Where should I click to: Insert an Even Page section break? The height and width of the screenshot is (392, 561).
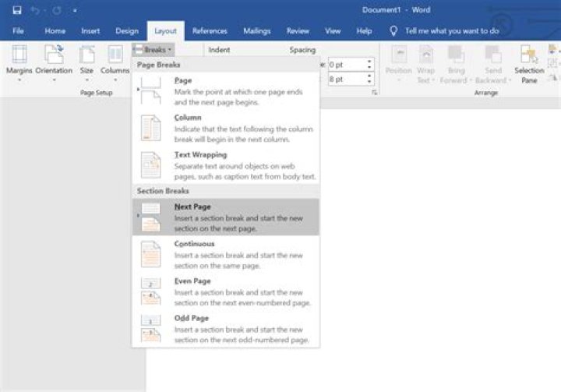[226, 291]
